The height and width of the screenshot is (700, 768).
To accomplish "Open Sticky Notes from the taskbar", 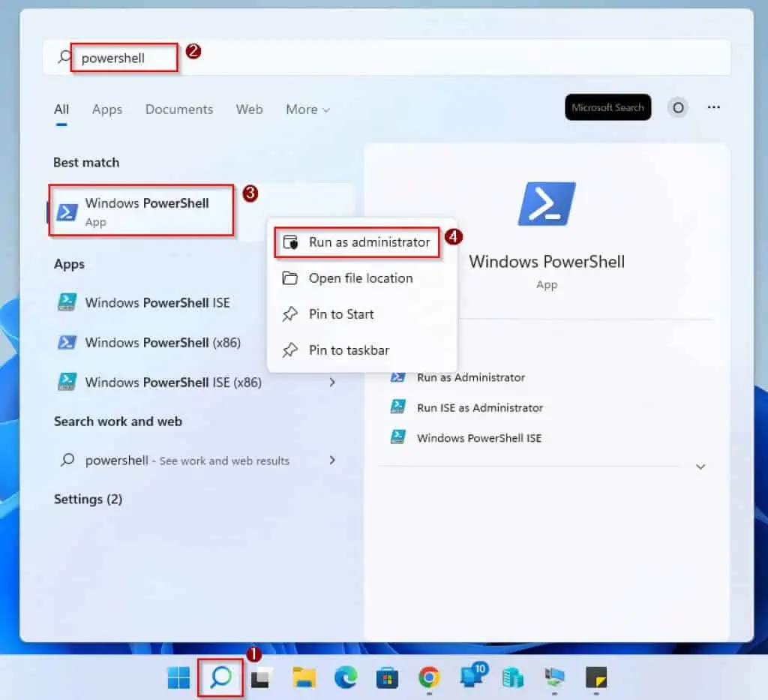I will point(595,678).
